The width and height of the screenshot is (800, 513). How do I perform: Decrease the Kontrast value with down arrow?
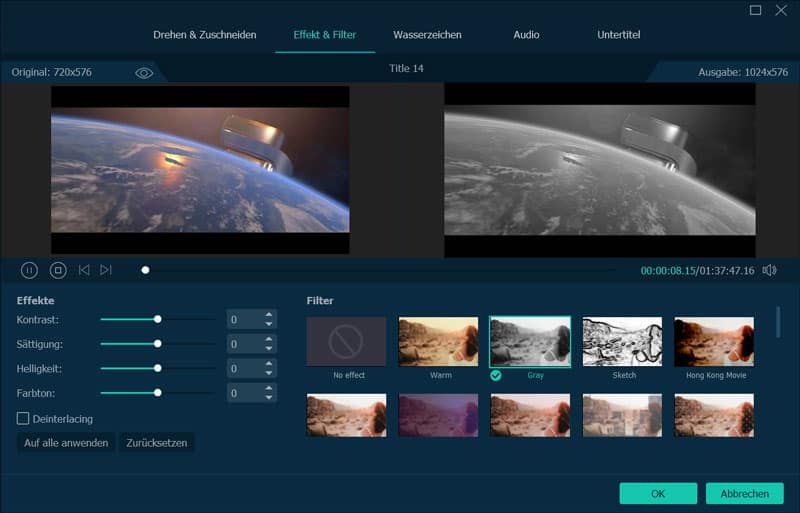point(269,324)
